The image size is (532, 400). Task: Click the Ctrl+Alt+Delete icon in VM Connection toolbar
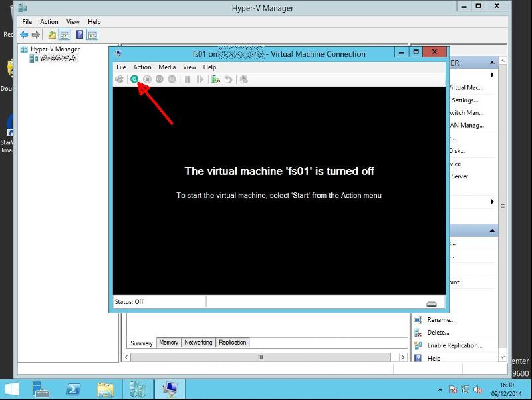coord(120,79)
